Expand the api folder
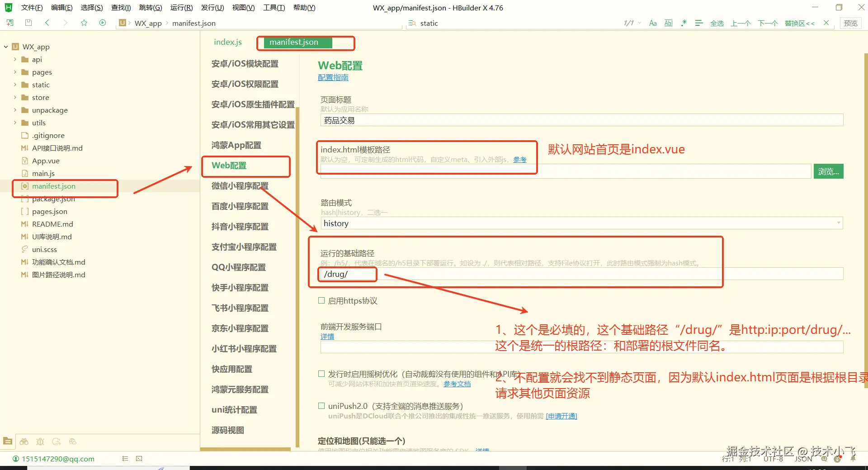Image resolution: width=868 pixels, height=470 pixels. tap(15, 59)
